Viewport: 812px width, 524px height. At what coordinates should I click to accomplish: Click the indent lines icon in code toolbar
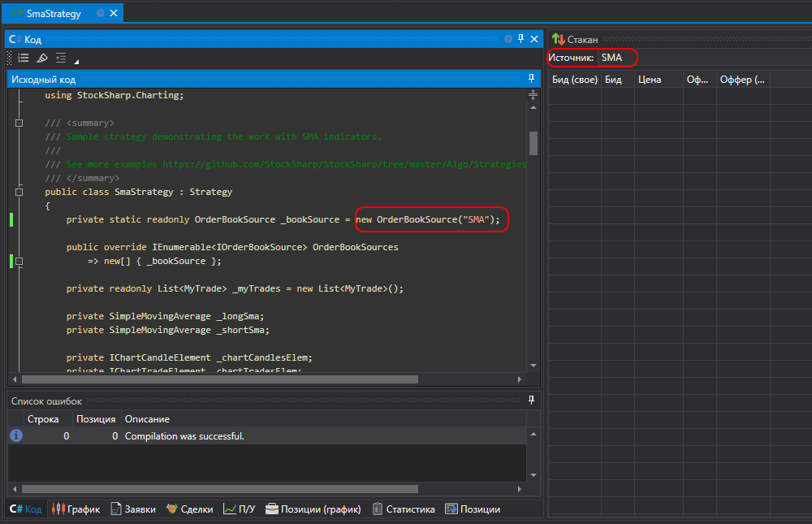tap(61, 58)
